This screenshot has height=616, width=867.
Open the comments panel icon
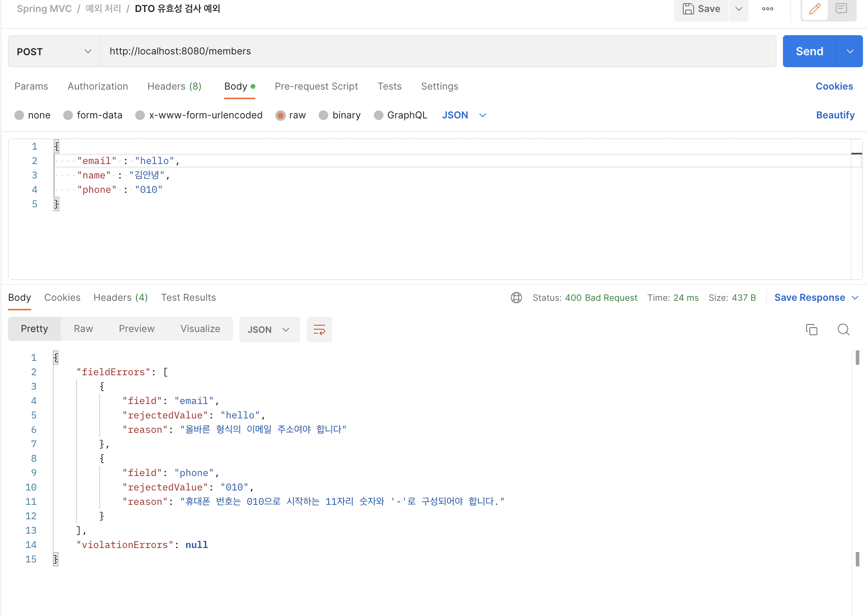pos(841,9)
